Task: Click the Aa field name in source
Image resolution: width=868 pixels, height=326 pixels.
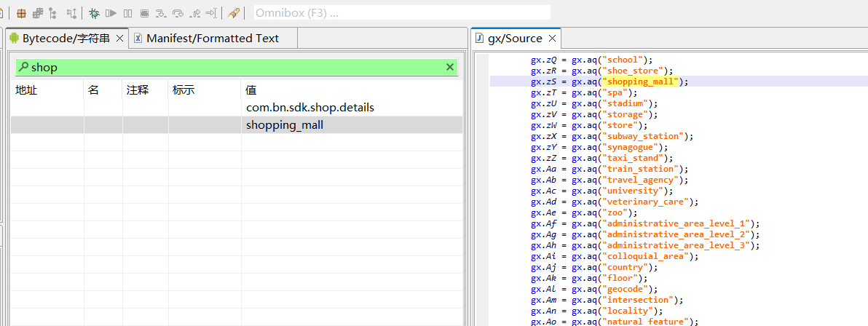Action: point(551,169)
